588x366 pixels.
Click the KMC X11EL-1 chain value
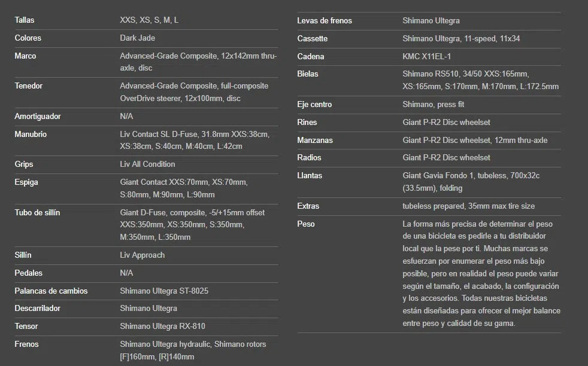pyautogui.click(x=426, y=57)
